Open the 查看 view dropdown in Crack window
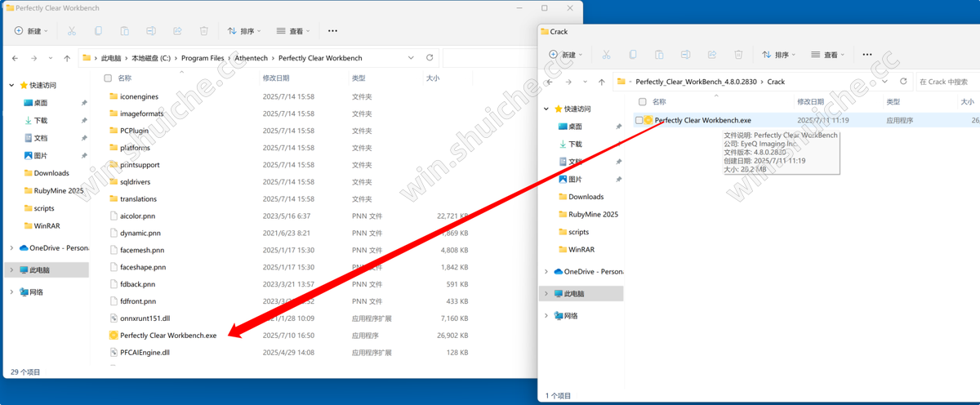The width and height of the screenshot is (980, 405). [x=827, y=55]
